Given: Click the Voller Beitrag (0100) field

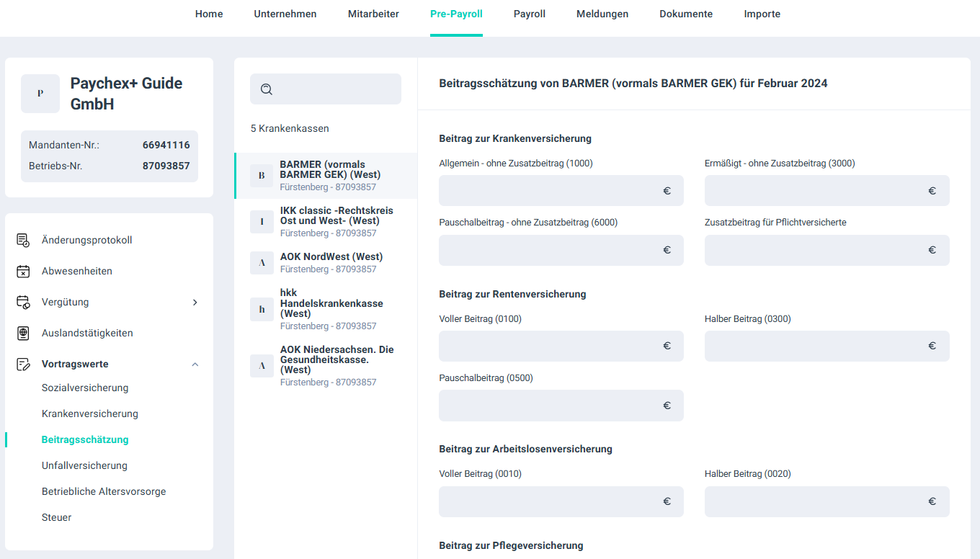Looking at the screenshot, I should [x=561, y=346].
